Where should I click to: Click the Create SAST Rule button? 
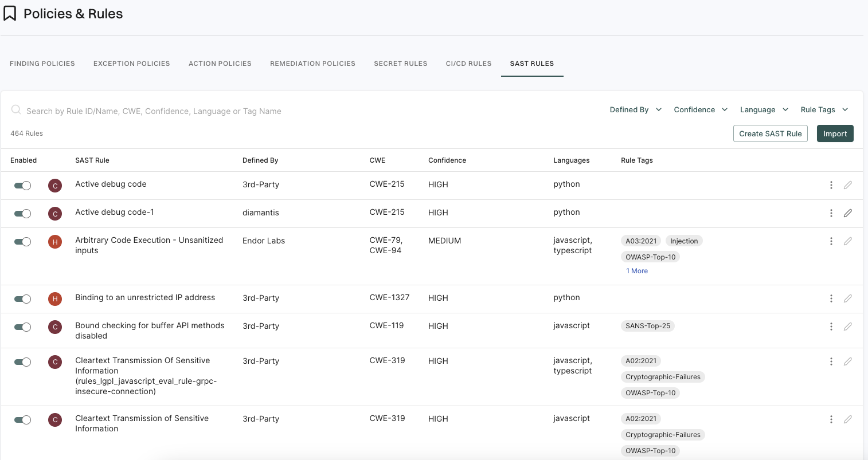pyautogui.click(x=770, y=133)
